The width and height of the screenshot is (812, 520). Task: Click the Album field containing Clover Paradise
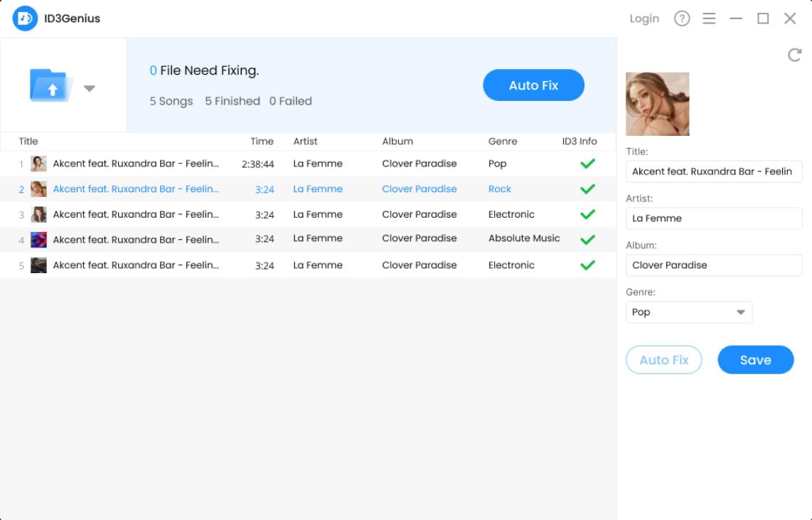point(714,265)
